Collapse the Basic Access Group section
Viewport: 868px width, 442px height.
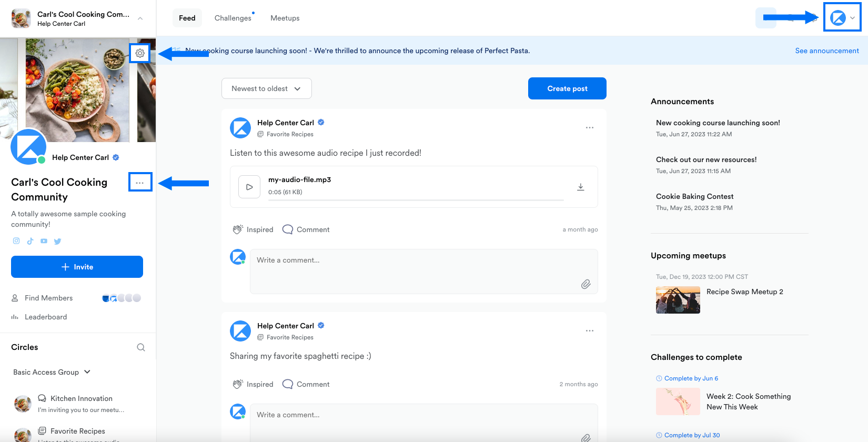click(x=87, y=372)
